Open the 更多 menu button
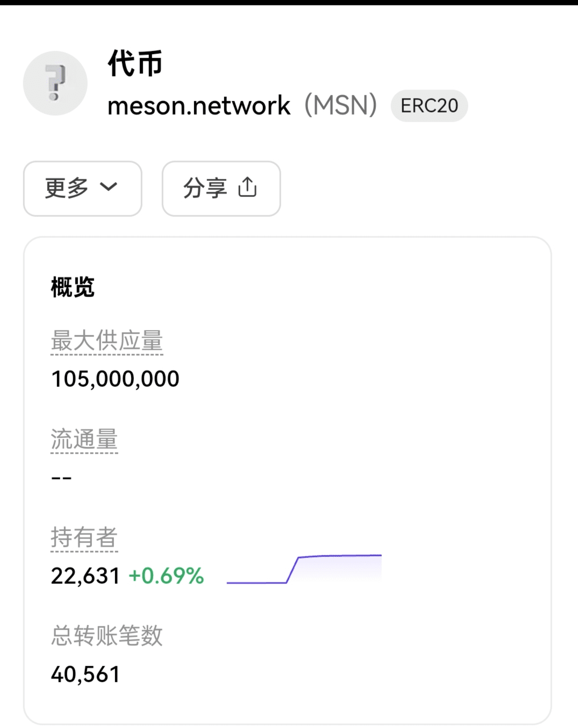The image size is (578, 728). pos(82,188)
